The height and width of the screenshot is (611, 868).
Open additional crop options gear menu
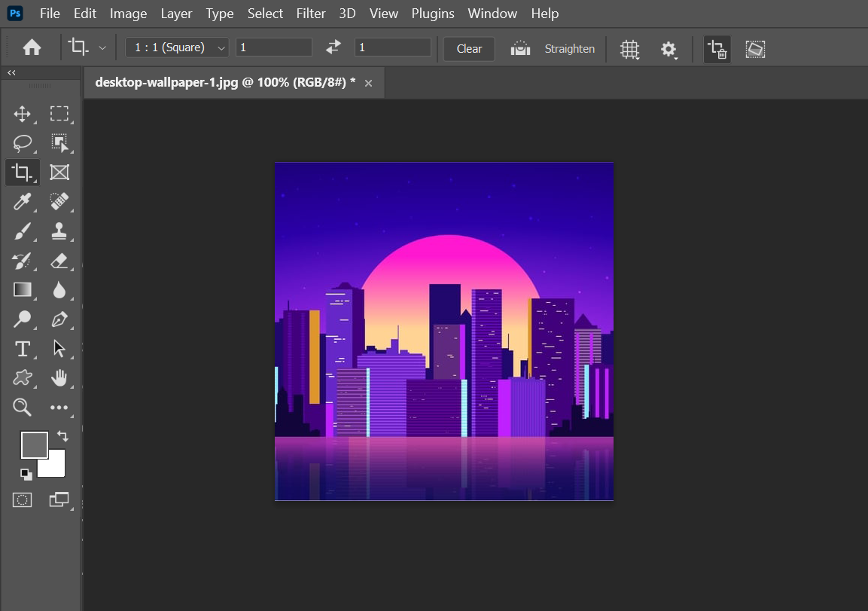point(669,49)
